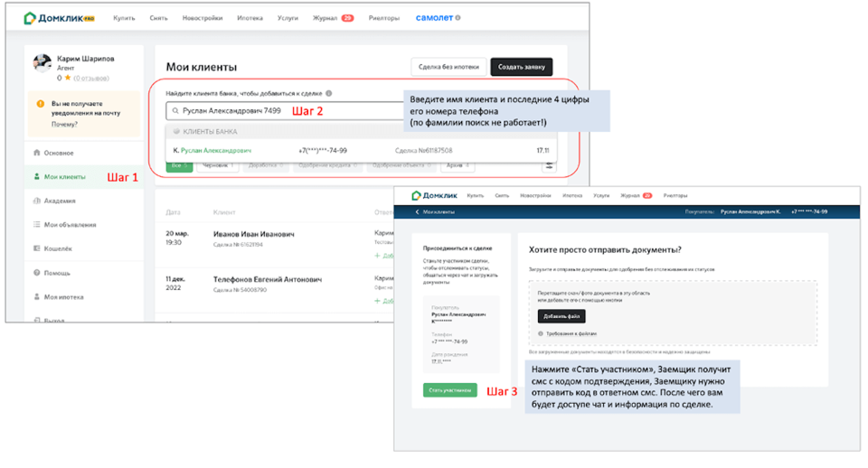This screenshot has width=868, height=468.
Task: Click back chevron beside Мои клиенты in dark bar
Action: click(x=417, y=211)
